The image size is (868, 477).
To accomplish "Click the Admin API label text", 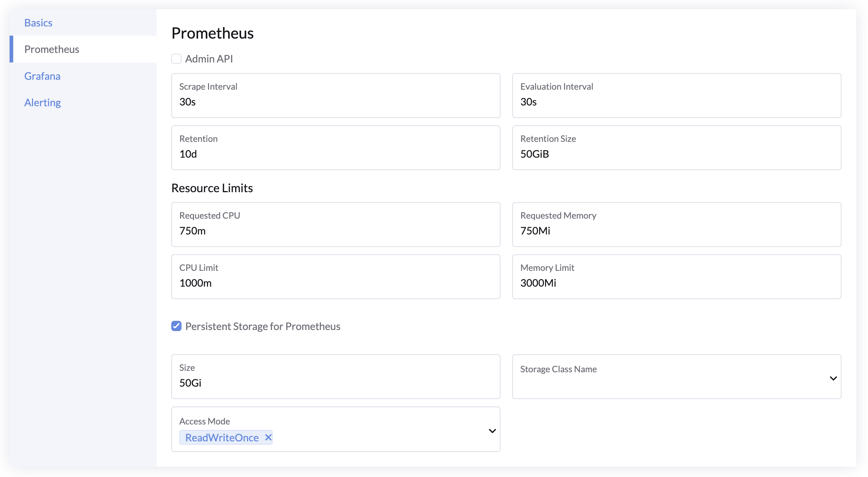I will coord(209,59).
